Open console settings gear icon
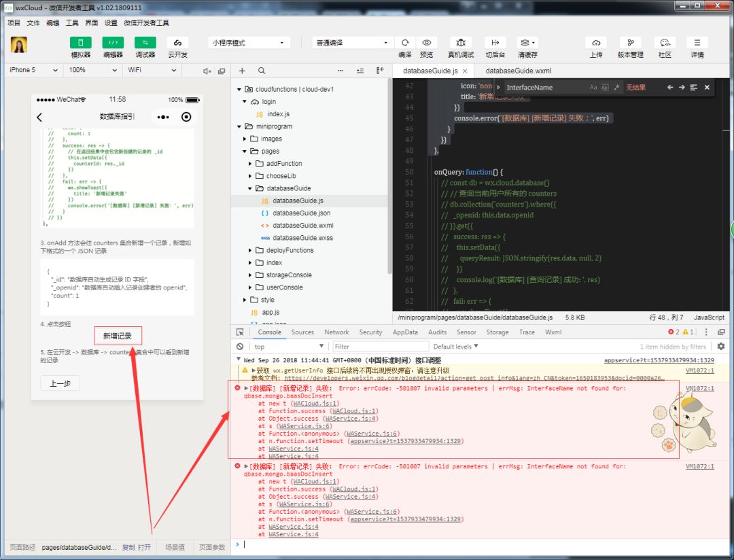Viewport: 734px width, 560px height. click(721, 347)
